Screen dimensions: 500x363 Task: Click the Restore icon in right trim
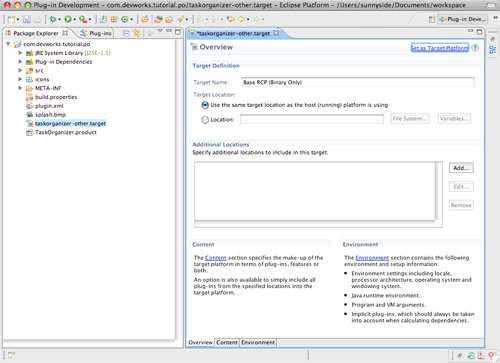(493, 39)
